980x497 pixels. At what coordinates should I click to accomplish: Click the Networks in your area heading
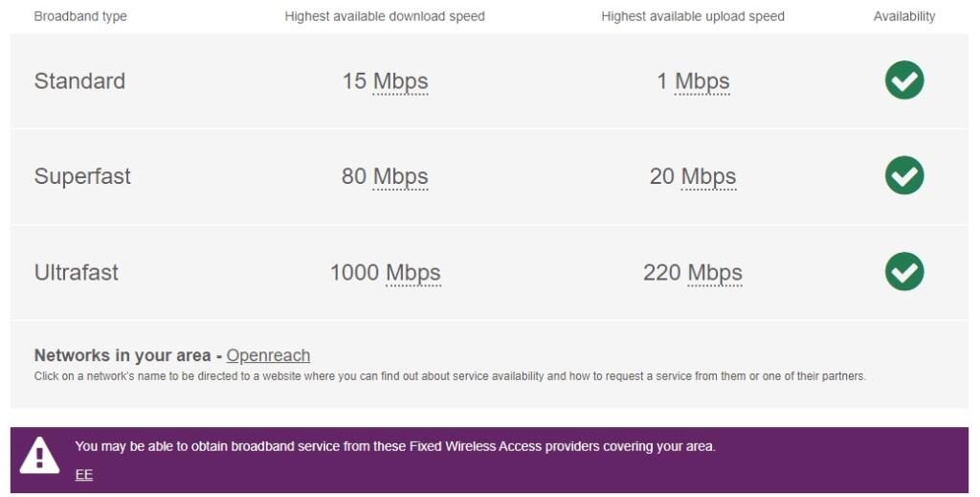[123, 355]
